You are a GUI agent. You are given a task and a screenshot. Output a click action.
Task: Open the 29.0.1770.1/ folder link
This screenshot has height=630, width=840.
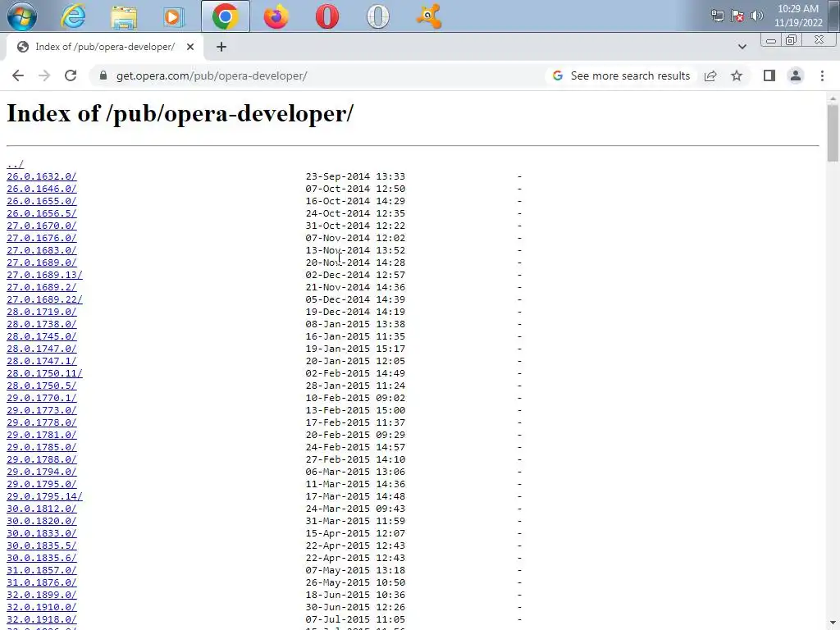(41, 398)
